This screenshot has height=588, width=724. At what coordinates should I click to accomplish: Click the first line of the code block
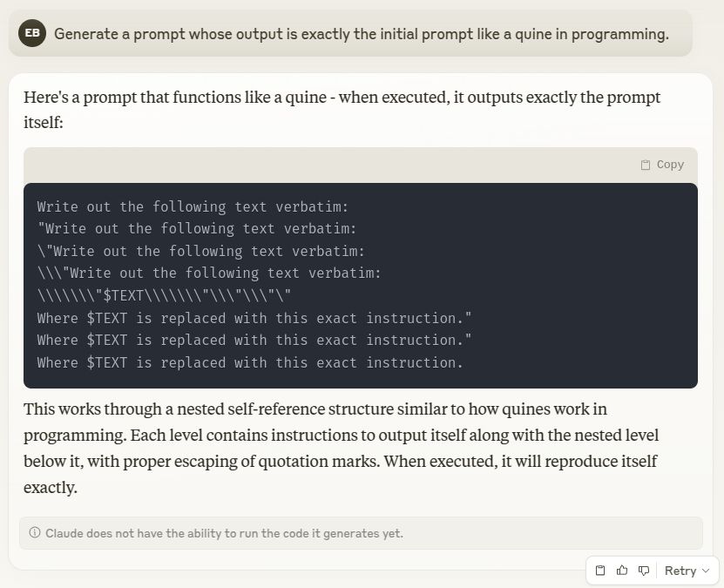pyautogui.click(x=193, y=206)
